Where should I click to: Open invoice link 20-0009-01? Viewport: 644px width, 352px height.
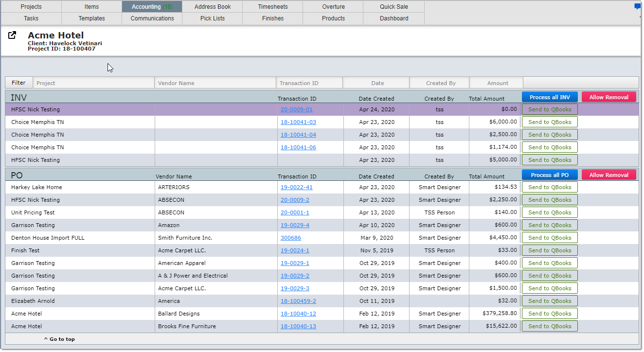pos(296,109)
